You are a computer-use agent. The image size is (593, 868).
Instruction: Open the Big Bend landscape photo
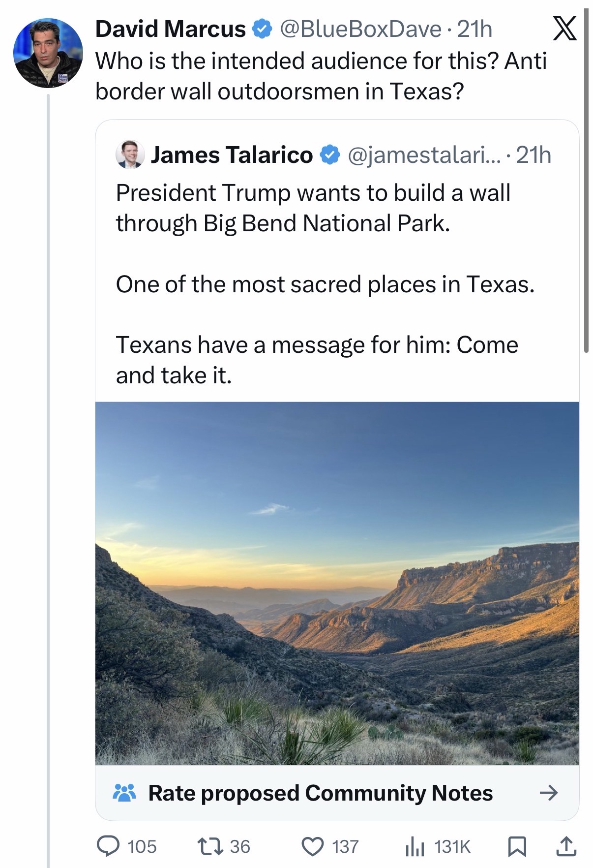(337, 583)
